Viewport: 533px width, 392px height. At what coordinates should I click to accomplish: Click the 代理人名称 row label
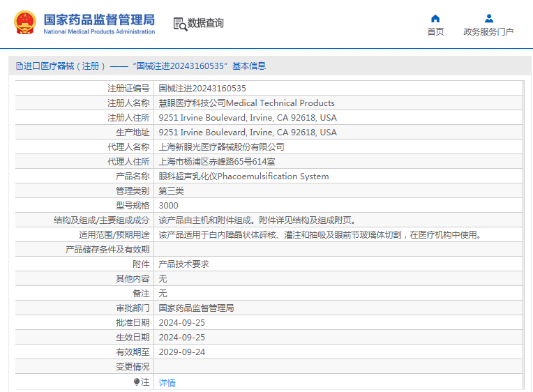pos(128,147)
